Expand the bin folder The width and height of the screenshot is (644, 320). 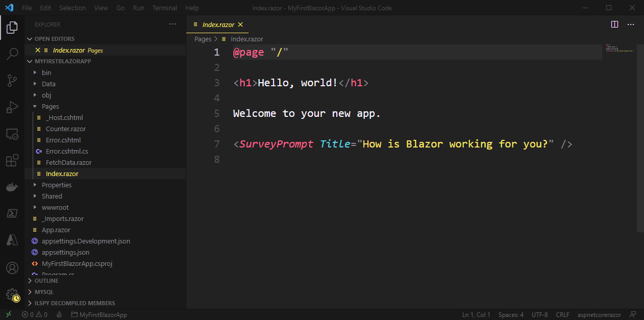tap(46, 72)
